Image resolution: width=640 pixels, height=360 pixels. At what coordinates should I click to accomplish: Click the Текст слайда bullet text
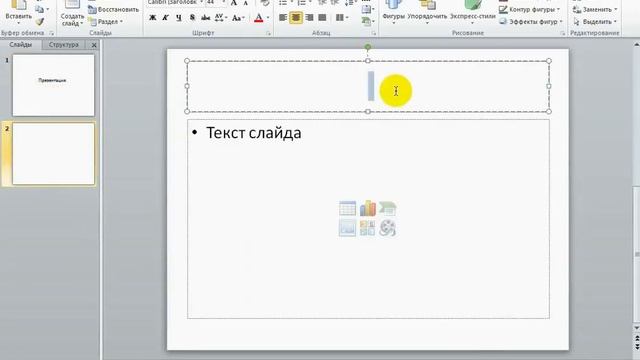253,133
